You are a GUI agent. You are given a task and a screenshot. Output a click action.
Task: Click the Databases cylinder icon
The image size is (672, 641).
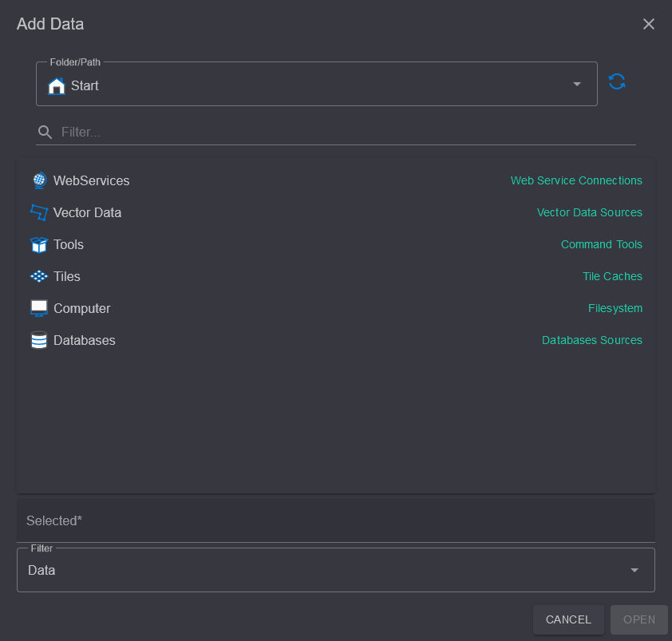39,340
